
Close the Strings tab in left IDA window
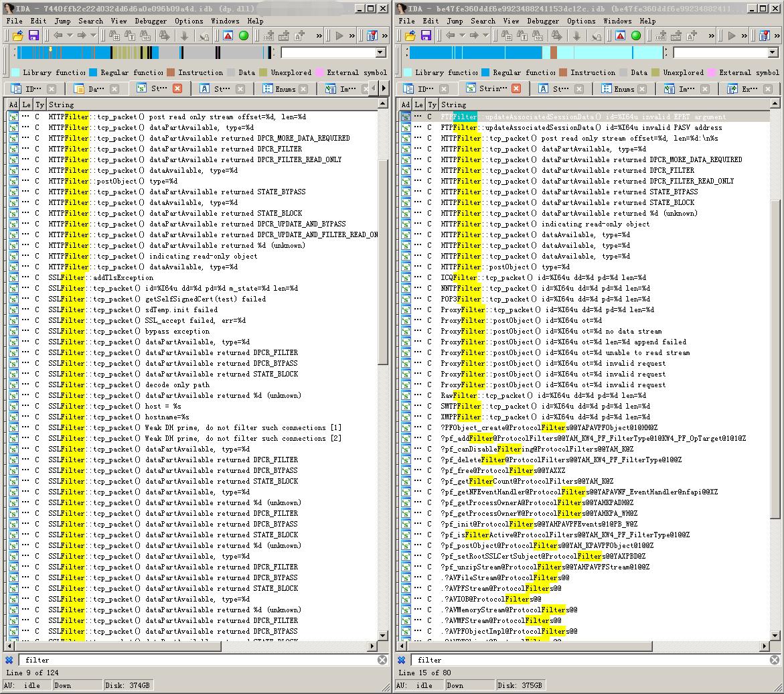177,88
